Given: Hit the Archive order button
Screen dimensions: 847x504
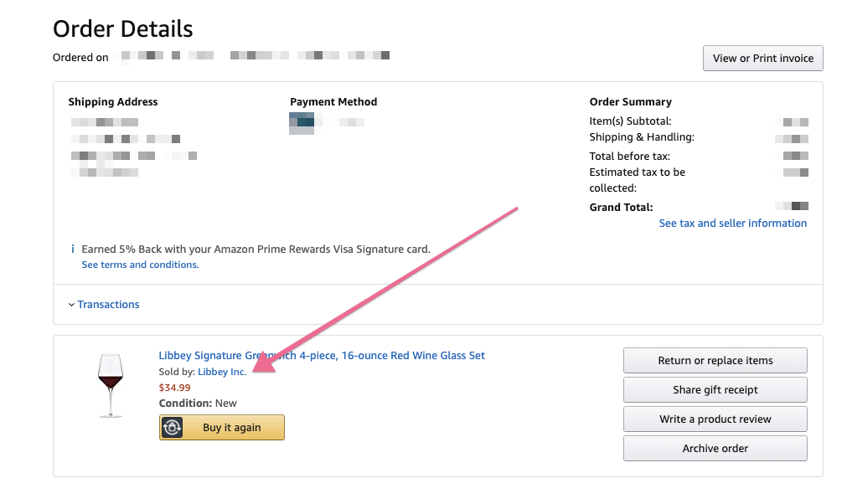Looking at the screenshot, I should coord(715,449).
